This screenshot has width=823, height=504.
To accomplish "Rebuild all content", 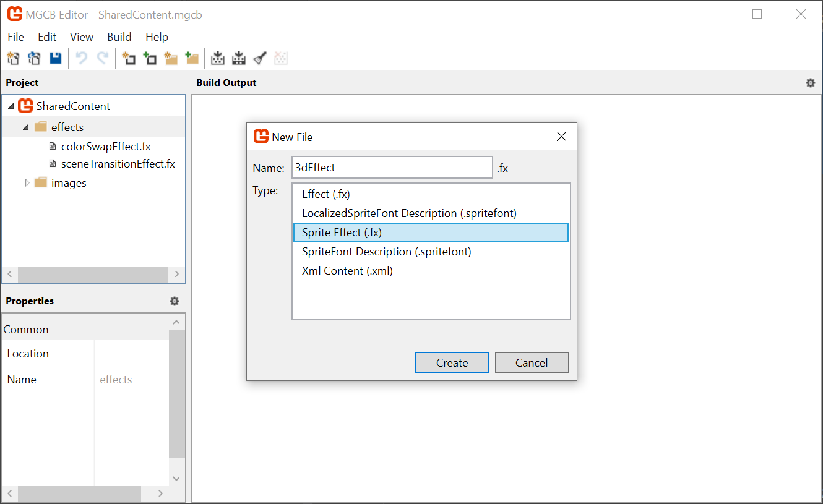I will 239,58.
